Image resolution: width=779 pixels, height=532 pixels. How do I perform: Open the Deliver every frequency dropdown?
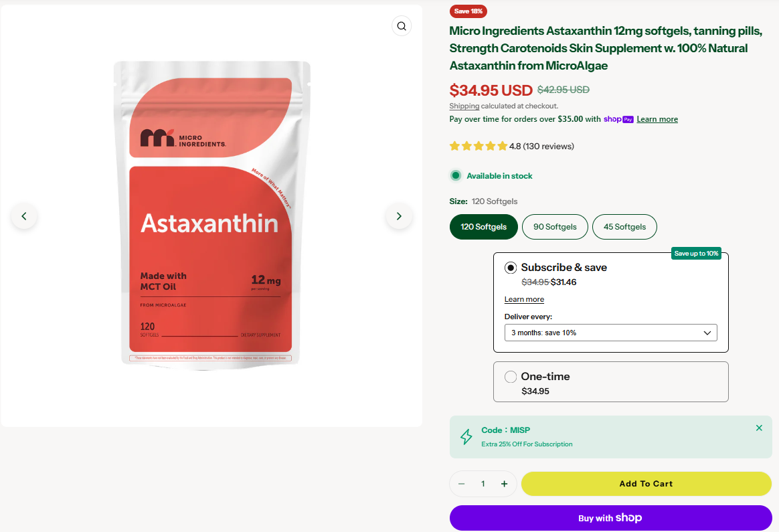point(610,333)
